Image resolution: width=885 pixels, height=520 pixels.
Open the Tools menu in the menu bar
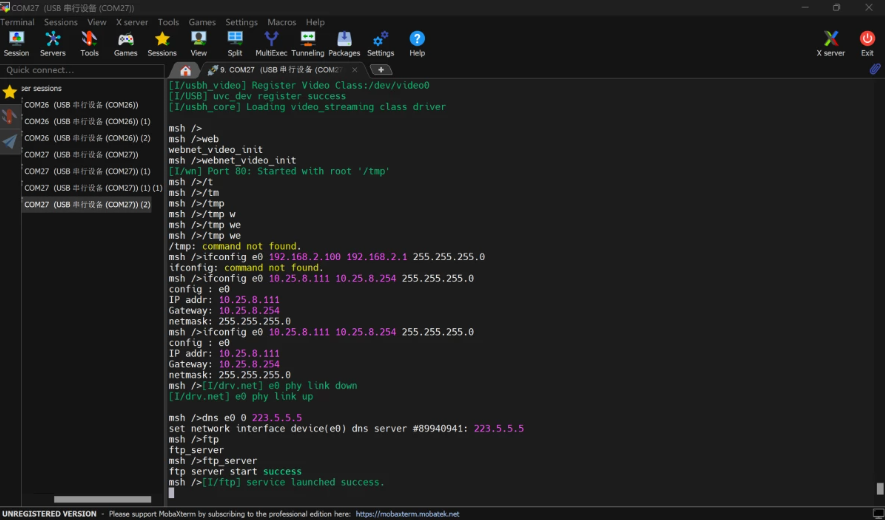pos(168,22)
